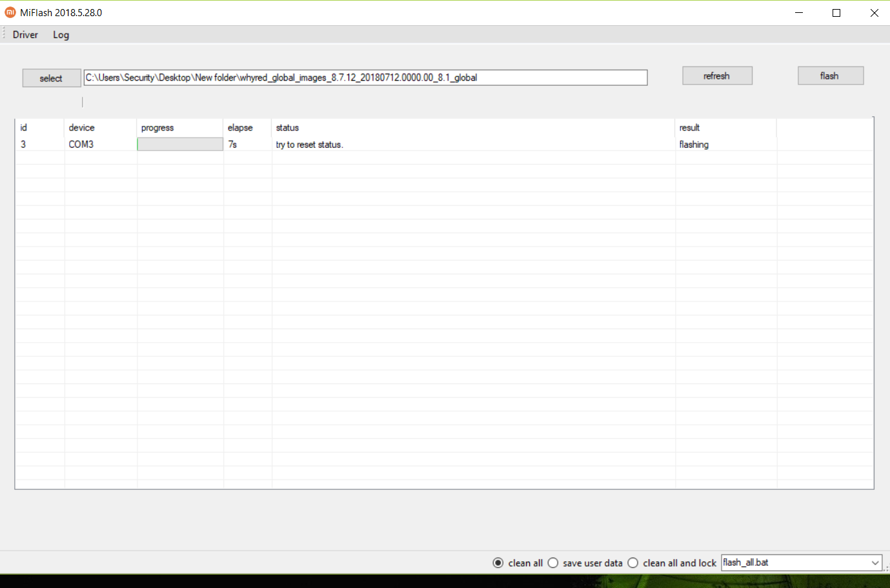This screenshot has height=588, width=890.
Task: Click the 'flashing' result cell
Action: tap(725, 145)
